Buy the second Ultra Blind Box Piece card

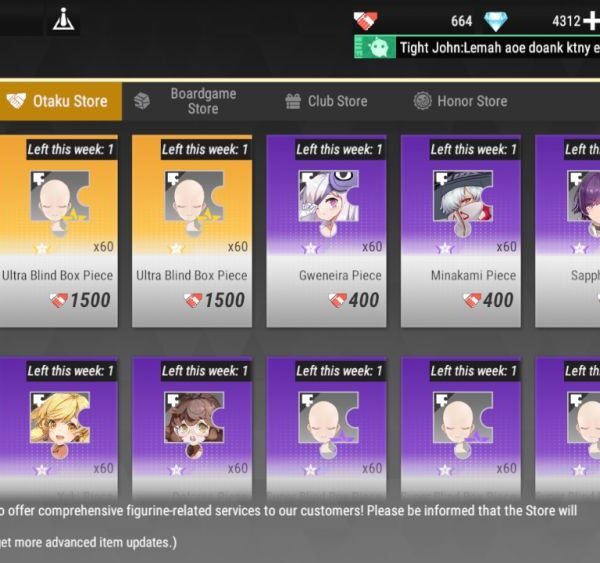point(192,231)
